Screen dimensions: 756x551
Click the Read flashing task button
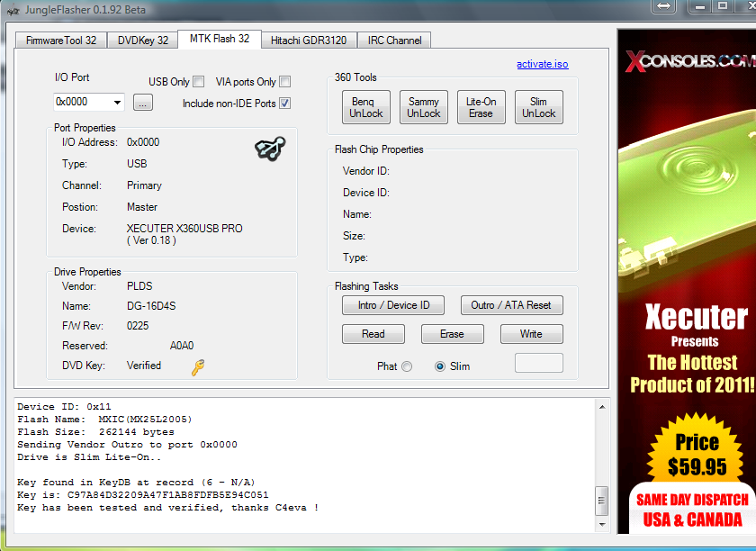[373, 334]
